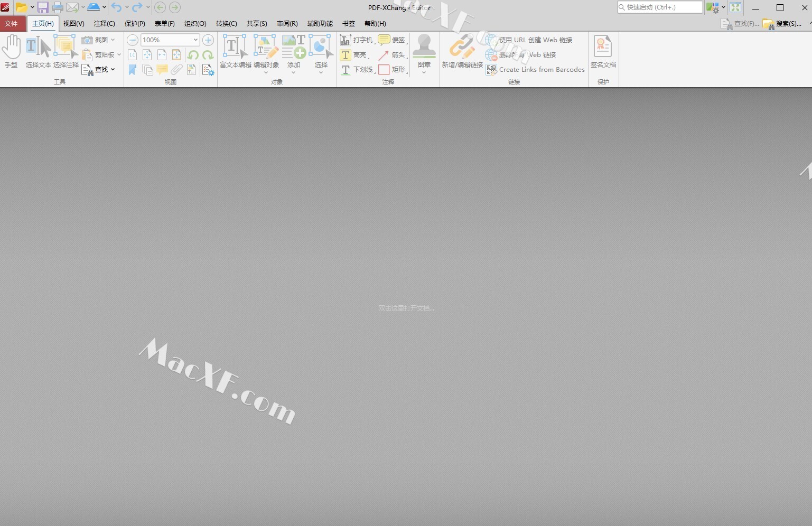This screenshot has height=526, width=812.
Task: Click the Scan icon in quick toolbar
Action: click(x=93, y=7)
